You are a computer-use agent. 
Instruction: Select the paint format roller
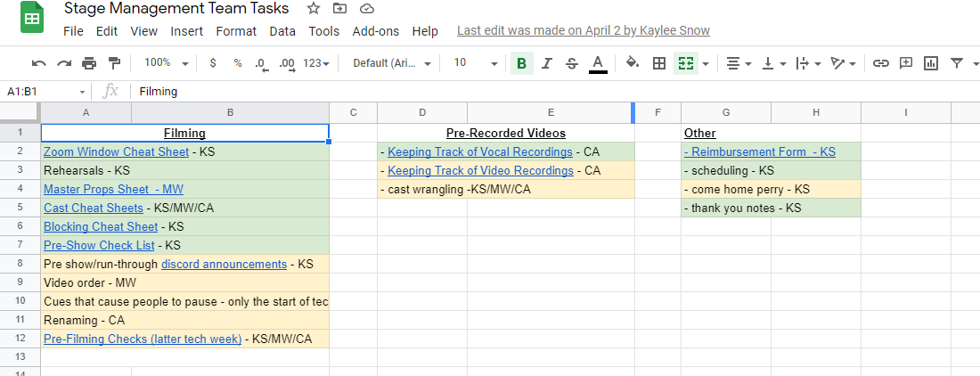click(114, 63)
